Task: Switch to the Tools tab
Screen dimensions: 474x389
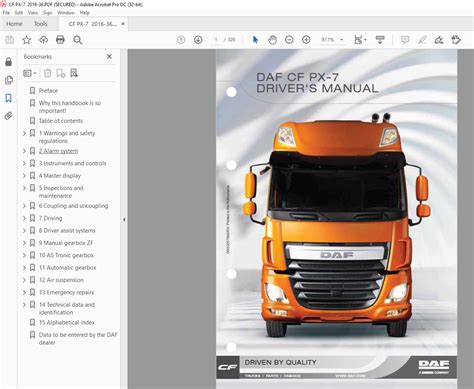Action: (41, 24)
